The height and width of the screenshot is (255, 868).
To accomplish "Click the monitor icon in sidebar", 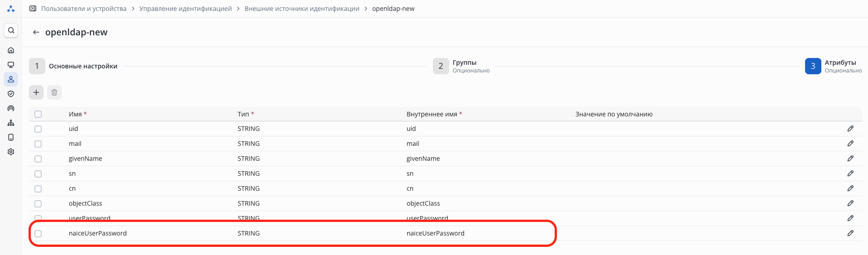I will tap(11, 65).
